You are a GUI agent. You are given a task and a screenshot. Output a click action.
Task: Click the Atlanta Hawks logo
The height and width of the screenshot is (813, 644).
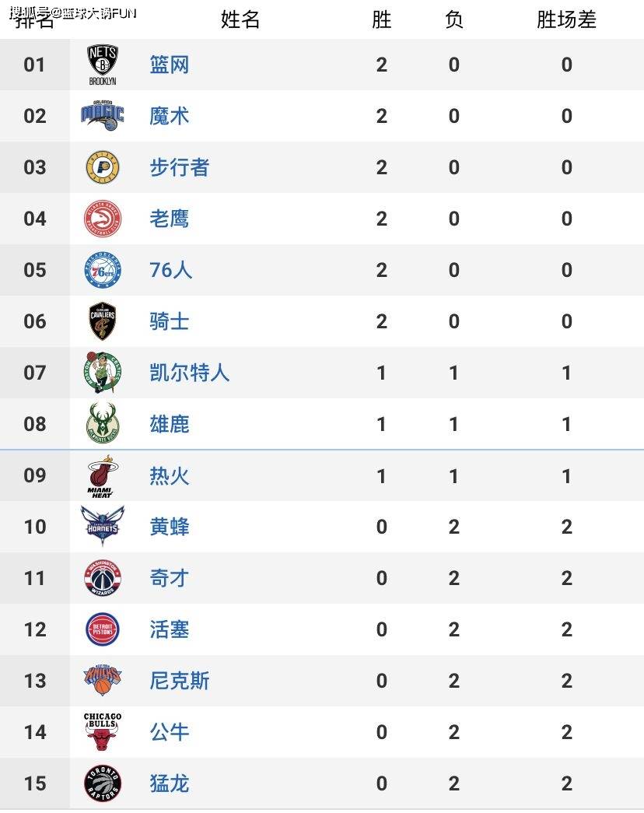point(103,219)
